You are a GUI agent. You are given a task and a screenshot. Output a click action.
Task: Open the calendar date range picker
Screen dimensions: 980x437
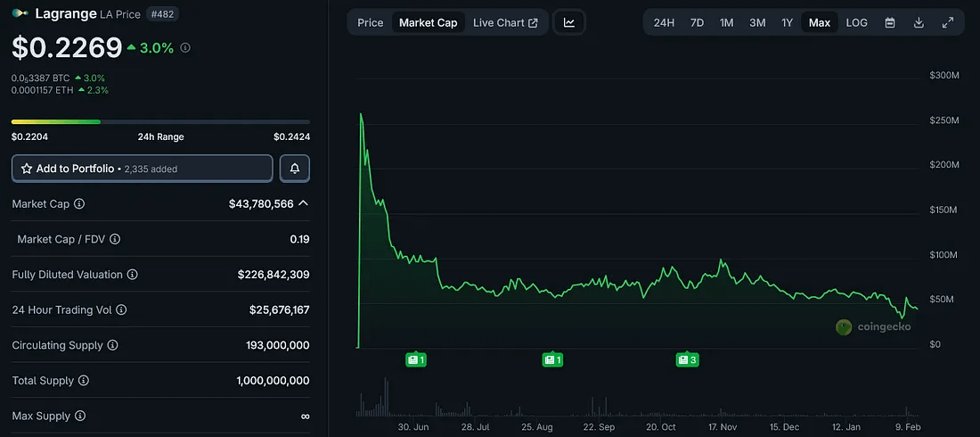(890, 22)
